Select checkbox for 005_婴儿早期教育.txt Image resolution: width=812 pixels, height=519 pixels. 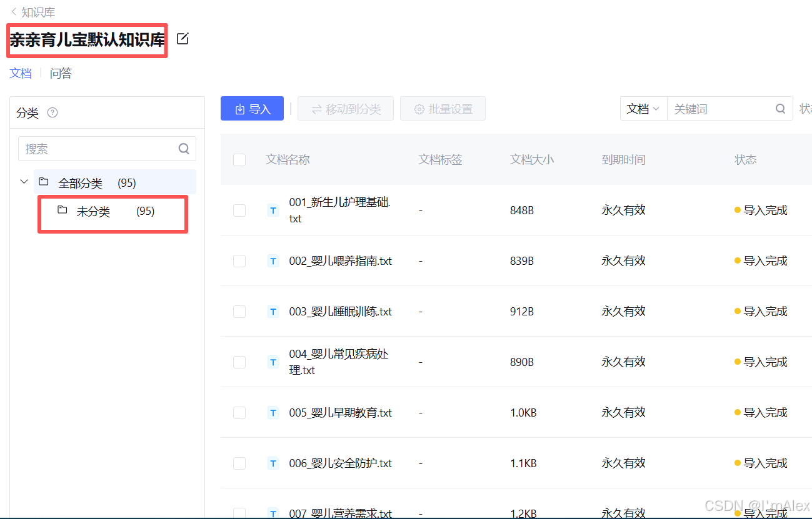point(239,413)
